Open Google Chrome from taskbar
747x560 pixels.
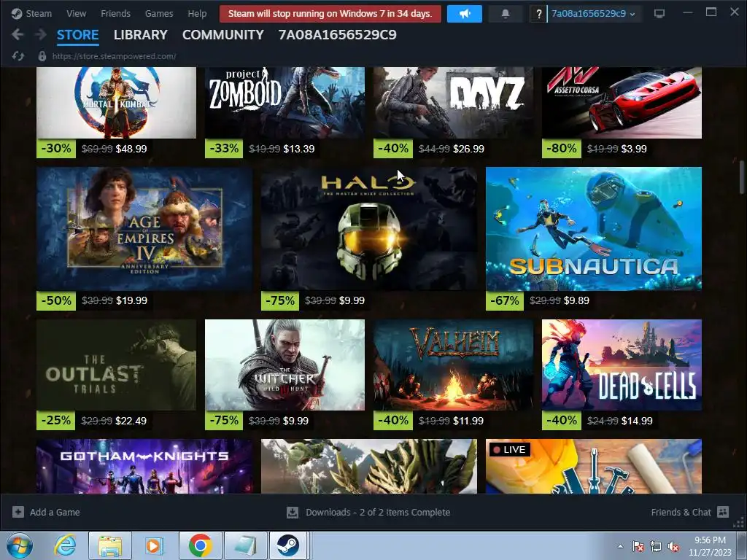pos(200,545)
